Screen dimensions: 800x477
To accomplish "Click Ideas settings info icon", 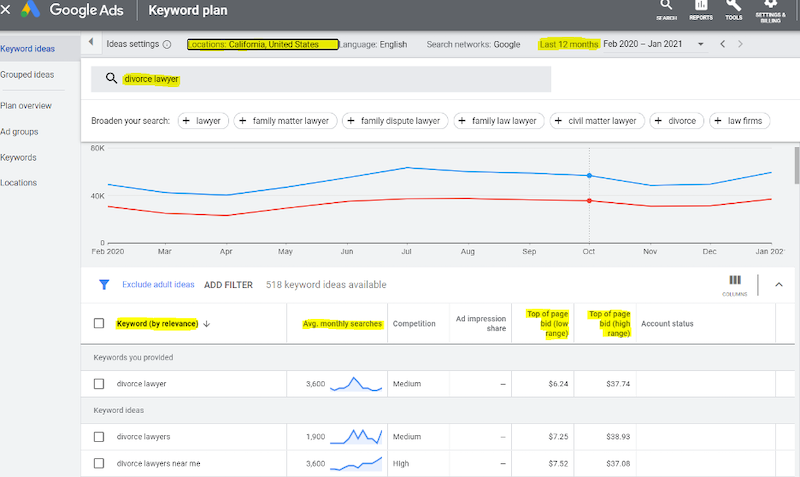I will pos(167,45).
